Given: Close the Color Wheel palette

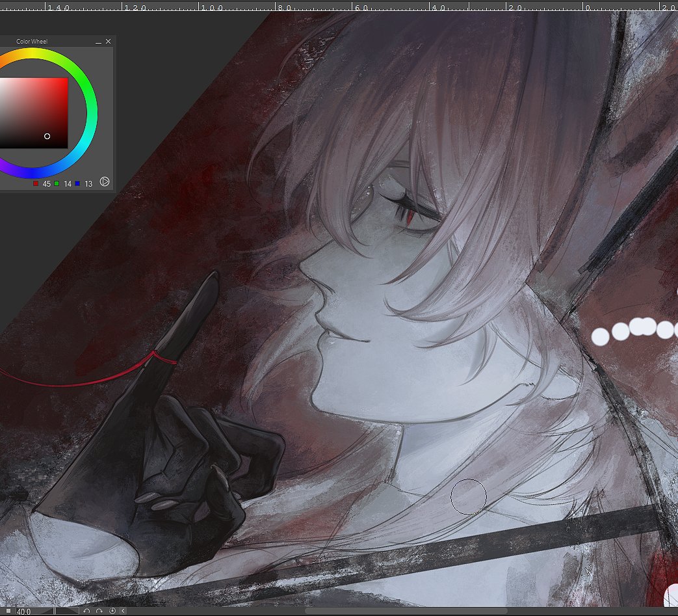Looking at the screenshot, I should coord(108,42).
